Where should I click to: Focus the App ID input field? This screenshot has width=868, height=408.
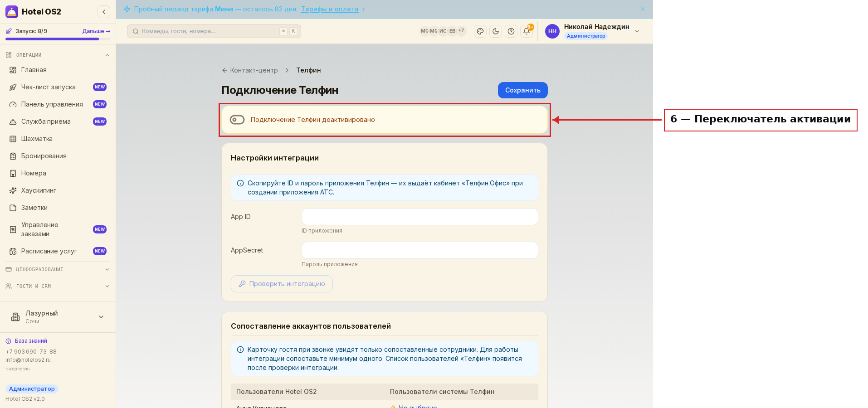pos(419,217)
